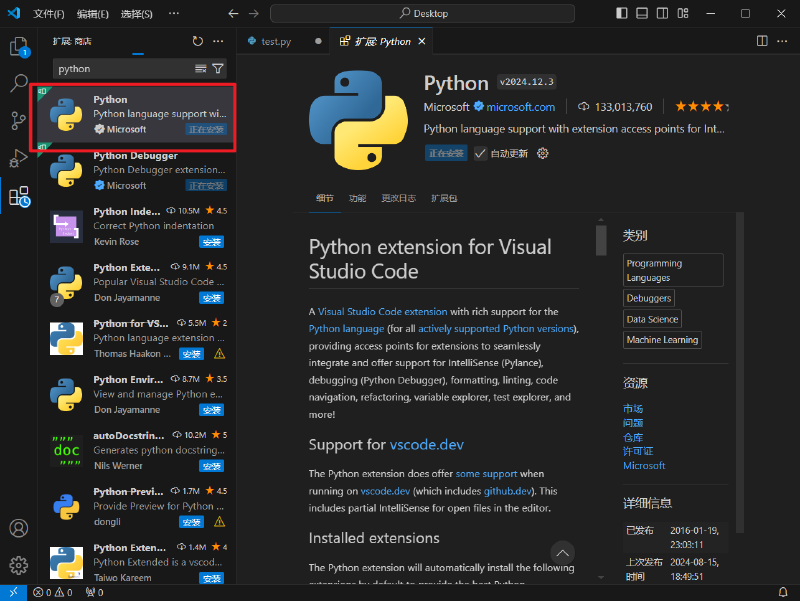Viewport: 800px width, 601px height.
Task: Split the editor to the right
Action: click(x=762, y=41)
